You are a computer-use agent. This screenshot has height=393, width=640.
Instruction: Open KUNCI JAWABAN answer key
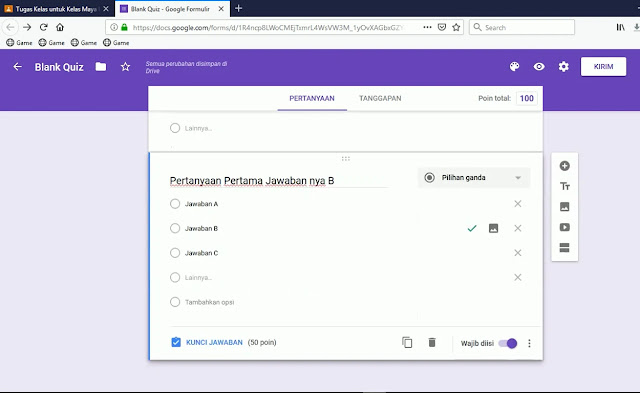tap(214, 342)
